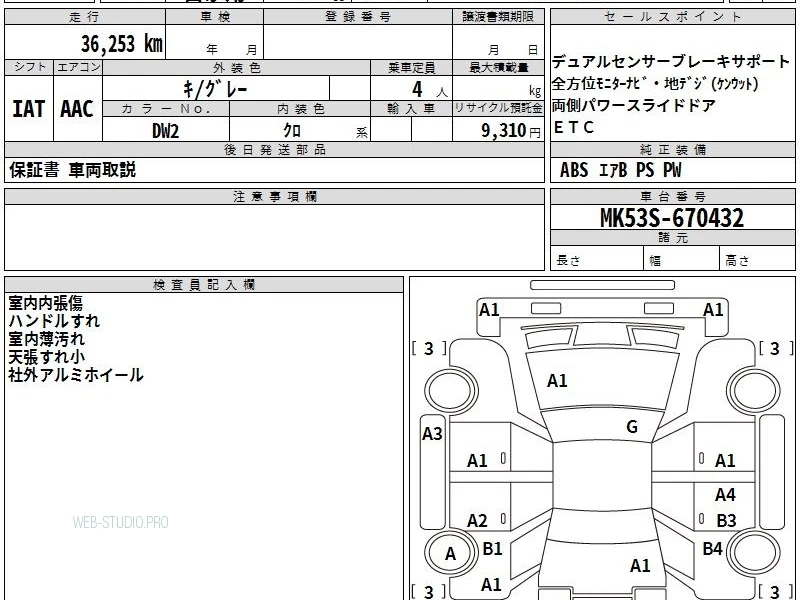Click the 純正装備 header
The width and height of the screenshot is (800, 600).
point(672,149)
